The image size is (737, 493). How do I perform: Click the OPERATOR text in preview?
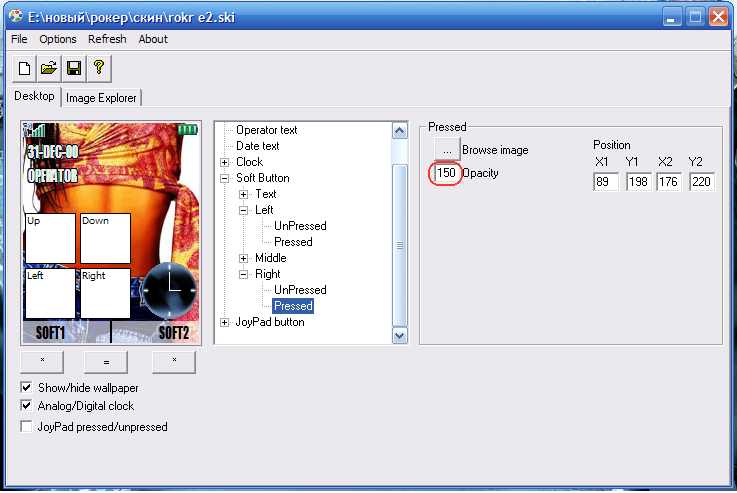[x=52, y=176]
